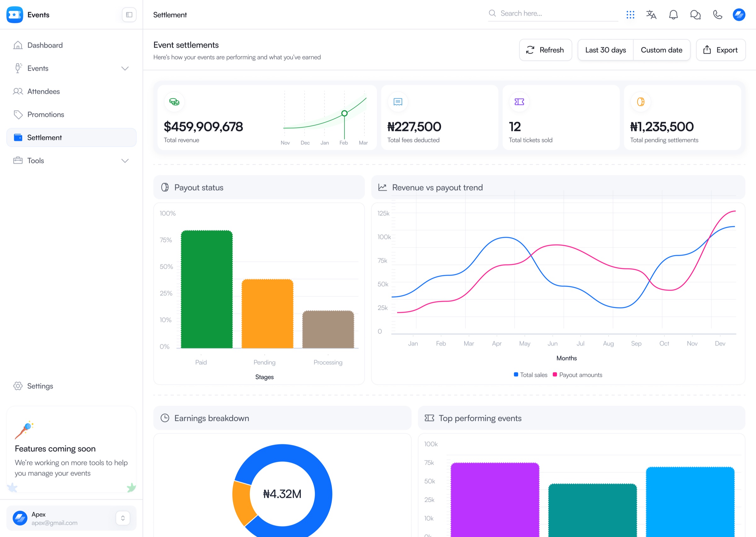
Task: Click the Settlement wallet icon
Action: pyautogui.click(x=18, y=138)
